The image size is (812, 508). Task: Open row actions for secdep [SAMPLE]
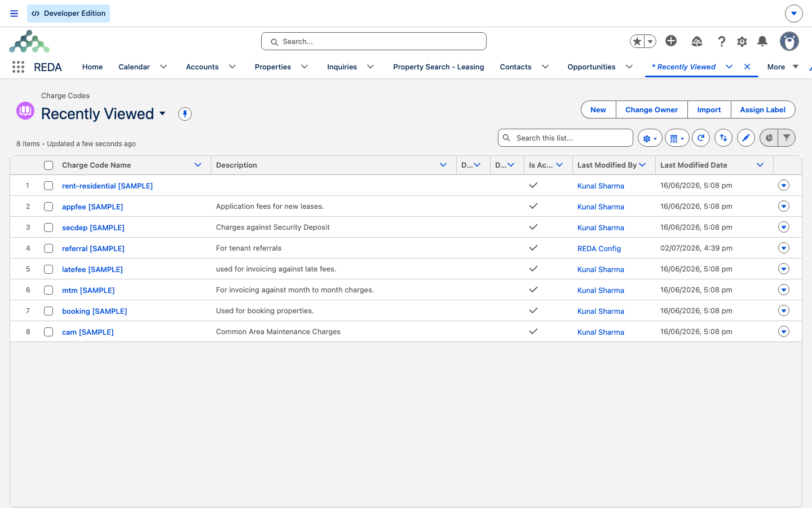coord(784,227)
